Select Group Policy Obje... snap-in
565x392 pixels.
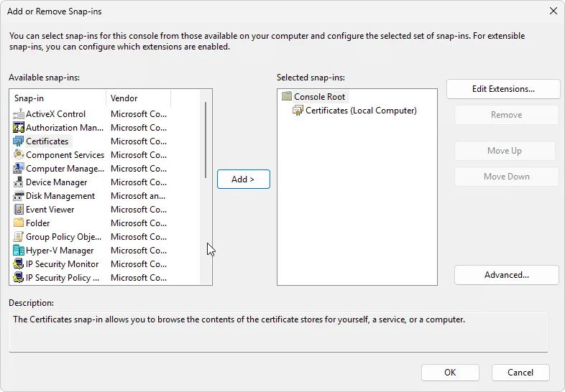[63, 237]
